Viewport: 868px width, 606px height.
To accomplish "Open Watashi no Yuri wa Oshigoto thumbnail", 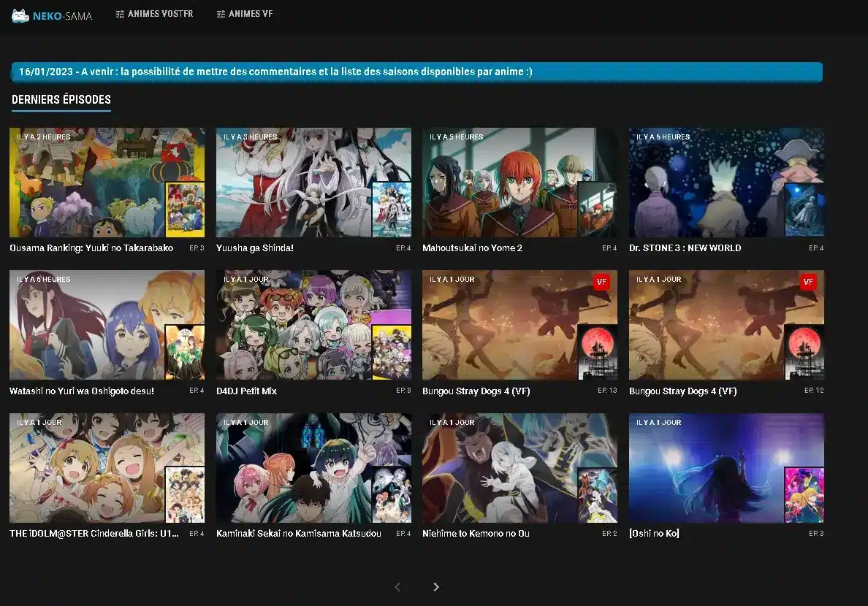I will coord(107,325).
